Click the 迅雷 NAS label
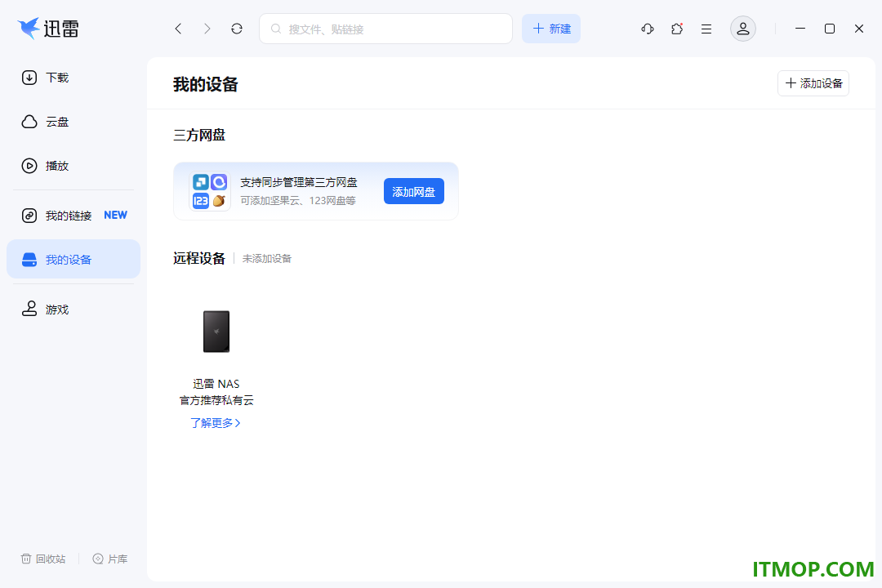This screenshot has width=882, height=588. pos(216,384)
